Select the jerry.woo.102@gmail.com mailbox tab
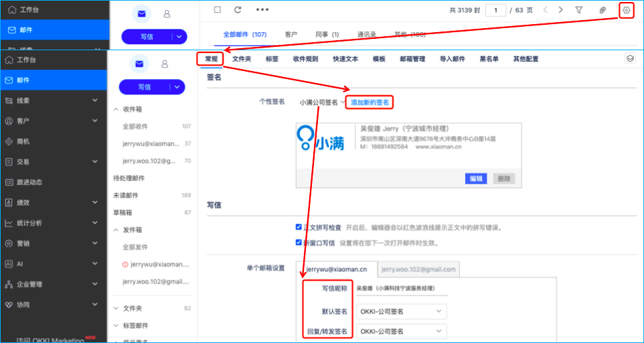This screenshot has height=343, width=644. [x=419, y=269]
